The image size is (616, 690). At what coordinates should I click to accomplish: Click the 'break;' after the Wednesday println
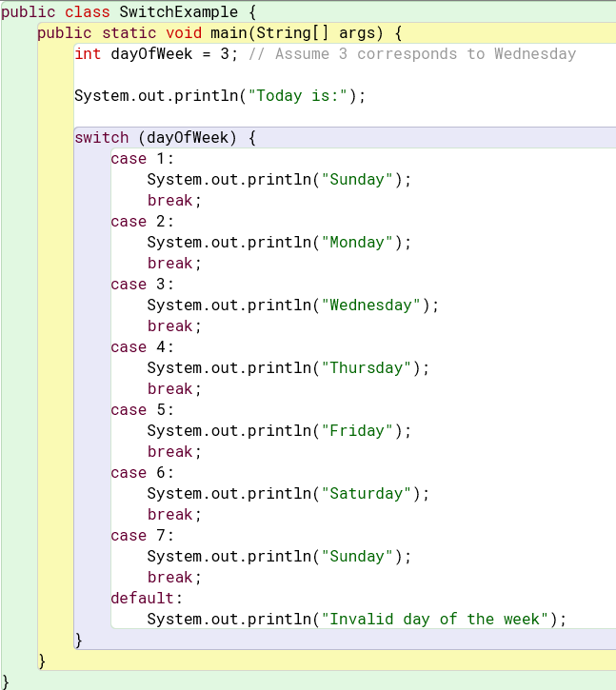(174, 326)
